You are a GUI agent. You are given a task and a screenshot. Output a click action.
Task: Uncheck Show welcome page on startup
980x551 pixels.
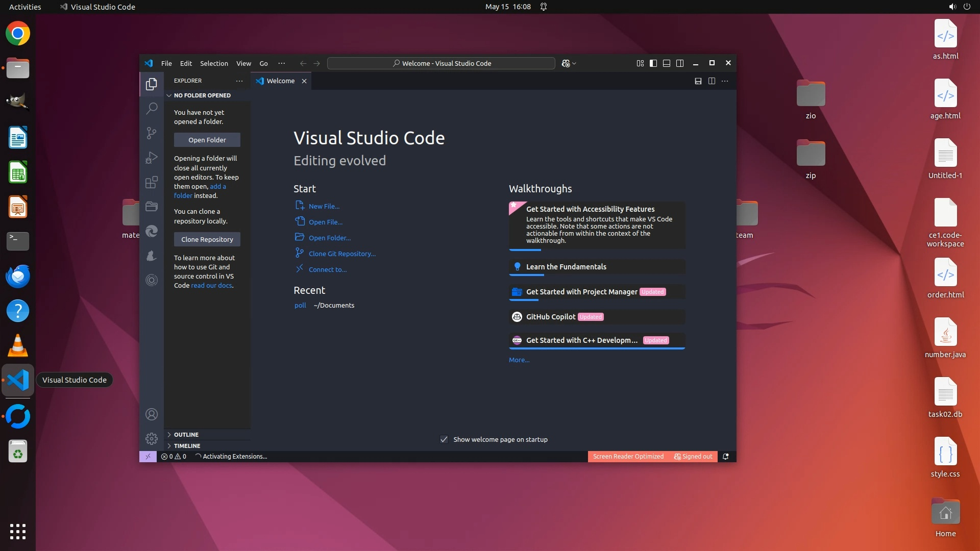pos(444,439)
